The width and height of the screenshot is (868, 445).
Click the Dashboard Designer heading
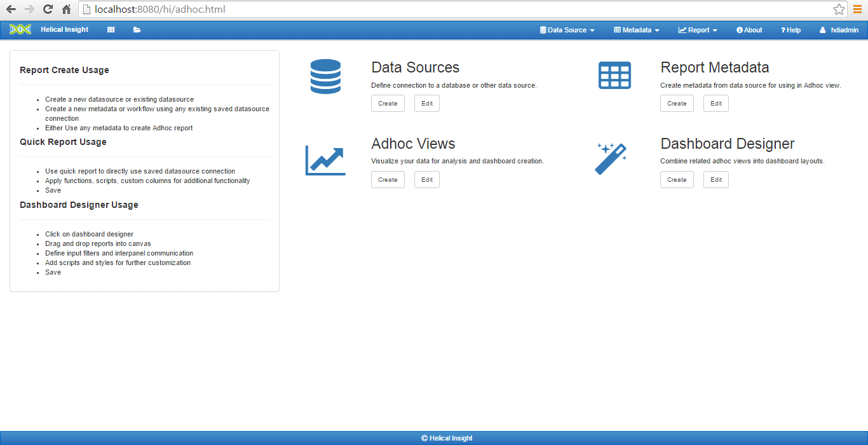[x=728, y=144]
